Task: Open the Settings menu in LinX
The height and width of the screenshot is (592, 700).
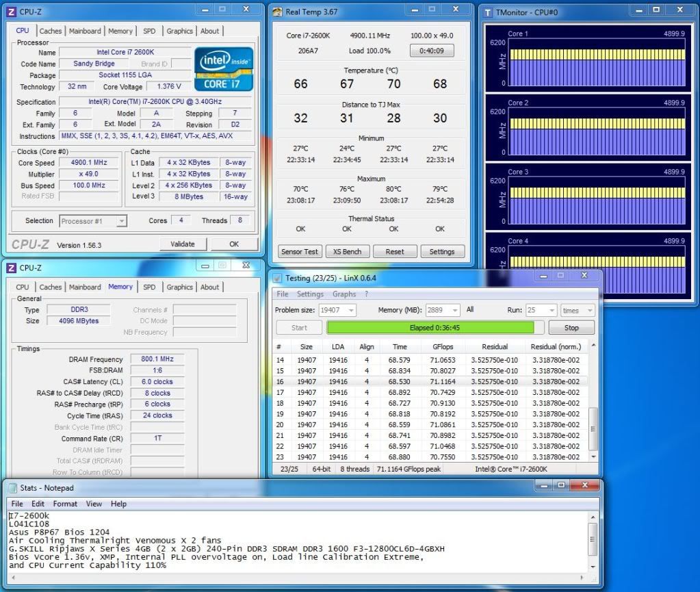Action: [310, 294]
